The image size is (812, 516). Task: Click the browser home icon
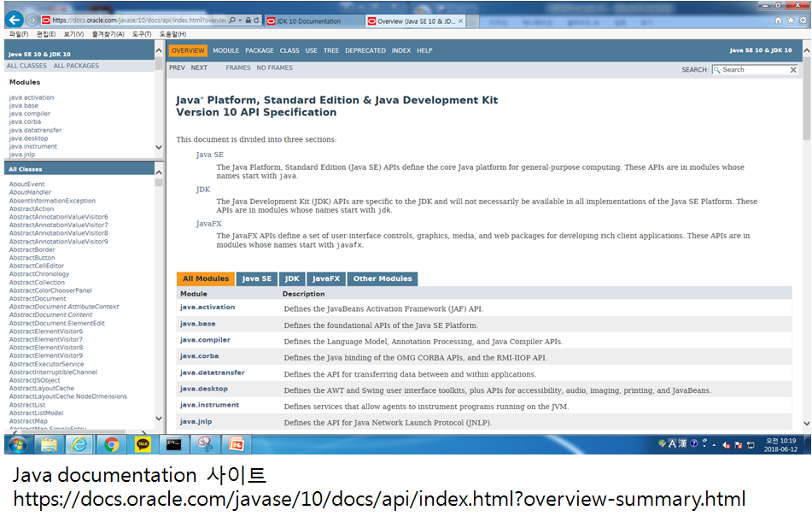point(778,21)
